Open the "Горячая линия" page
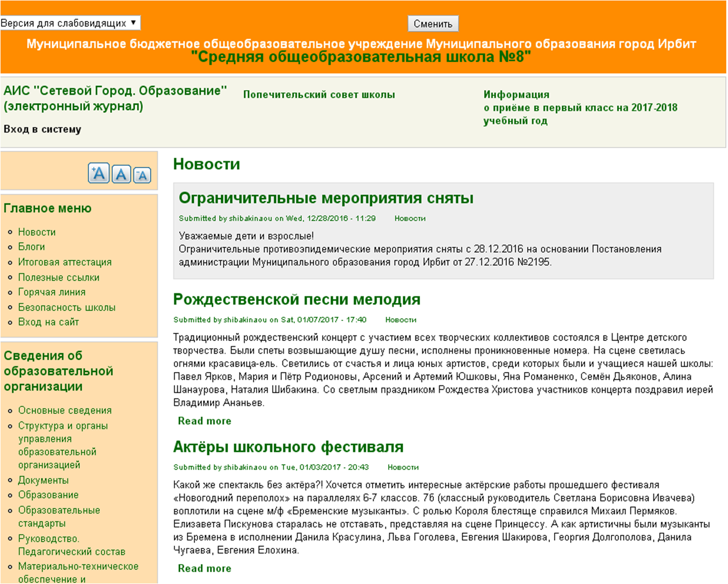728x584 pixels. point(52,292)
